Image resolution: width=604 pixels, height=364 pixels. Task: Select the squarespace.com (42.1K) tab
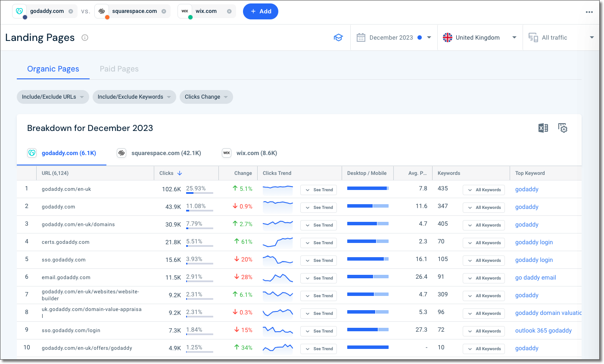click(159, 153)
